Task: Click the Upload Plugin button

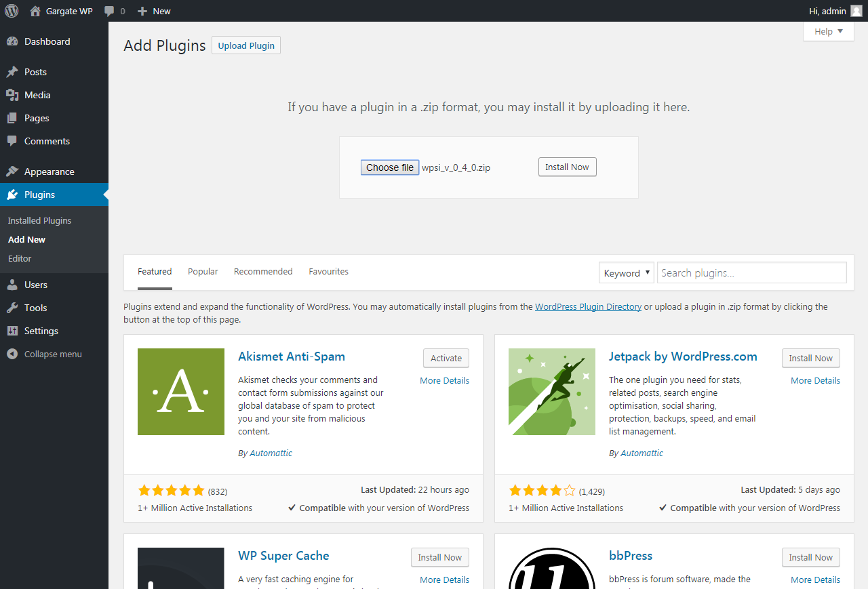Action: point(246,45)
